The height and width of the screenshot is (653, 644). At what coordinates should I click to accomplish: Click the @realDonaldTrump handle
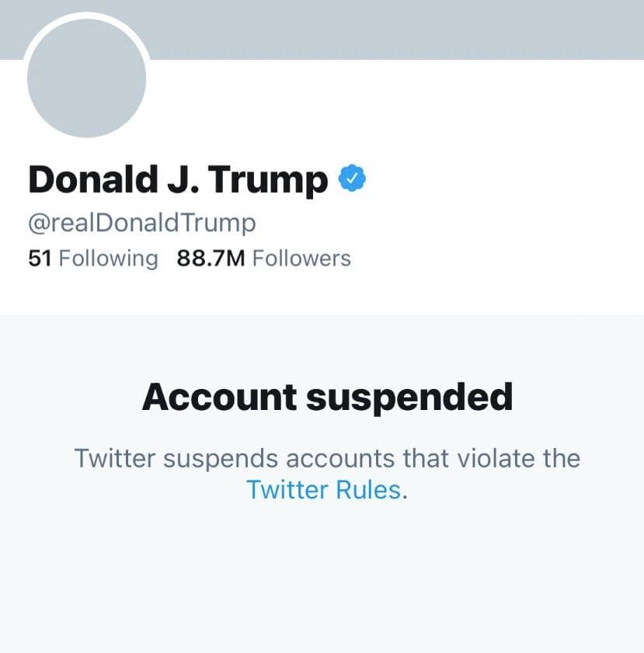[x=141, y=223]
